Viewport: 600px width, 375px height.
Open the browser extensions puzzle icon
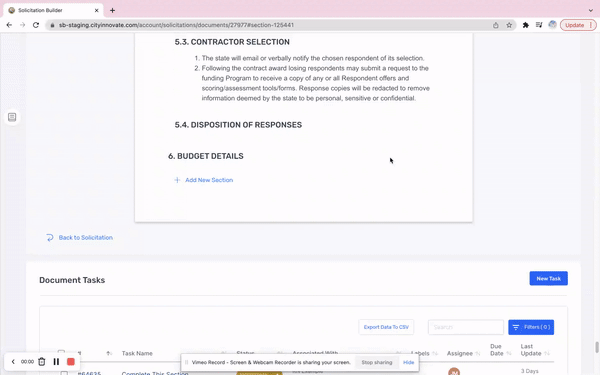525,25
